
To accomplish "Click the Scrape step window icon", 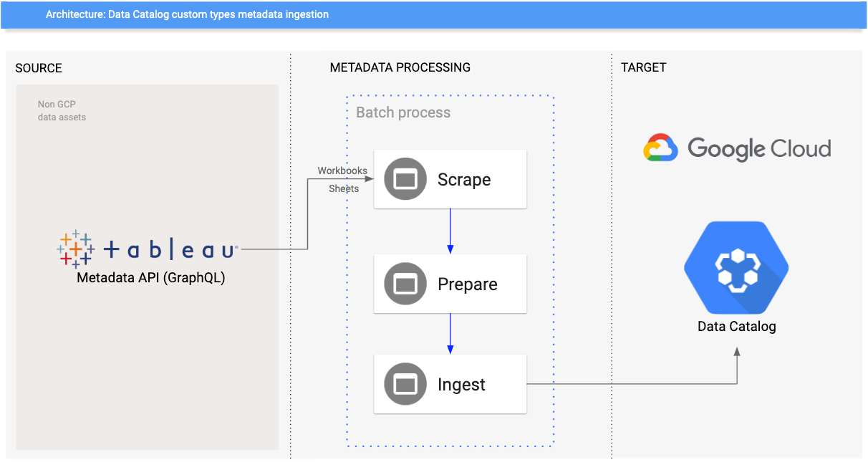I will 405,179.
